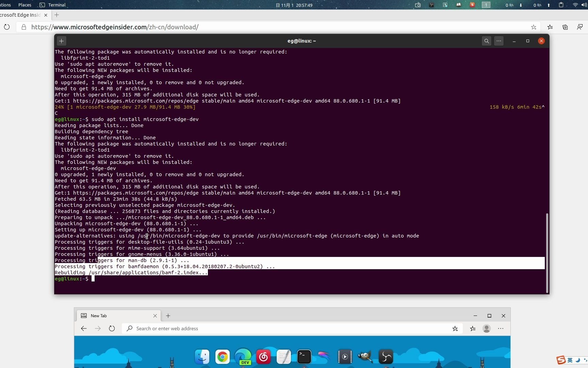Switch to the New Tab tab in Edge
Viewport: 588px width, 368px height.
click(x=99, y=316)
